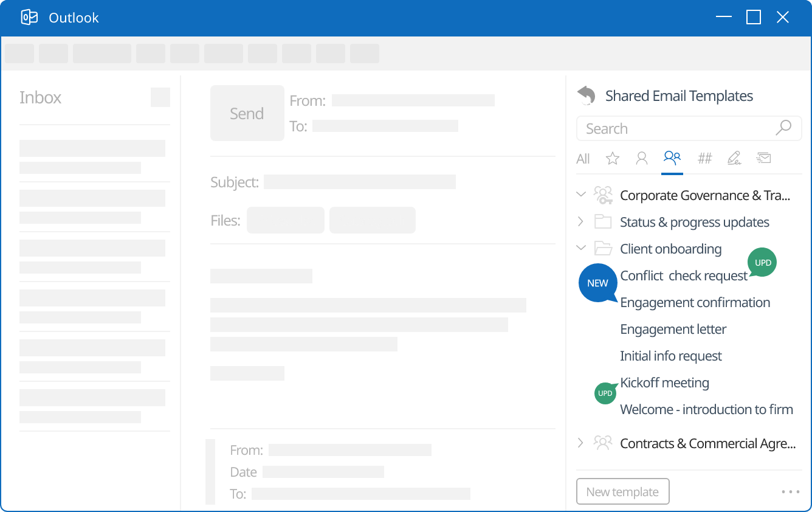Click the New template button
Screen dimensions: 812x512
click(x=622, y=491)
